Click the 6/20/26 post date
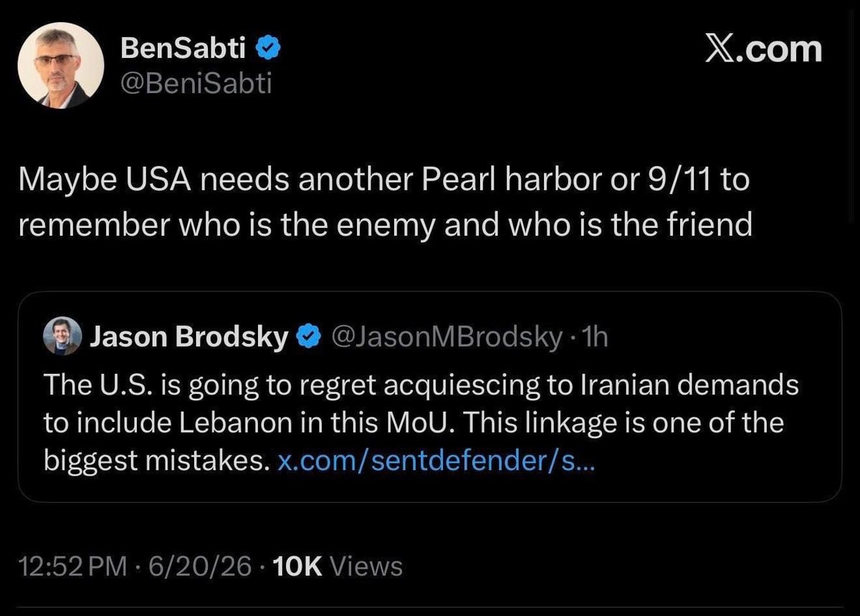Viewport: 860px width, 616px height. tap(201, 567)
